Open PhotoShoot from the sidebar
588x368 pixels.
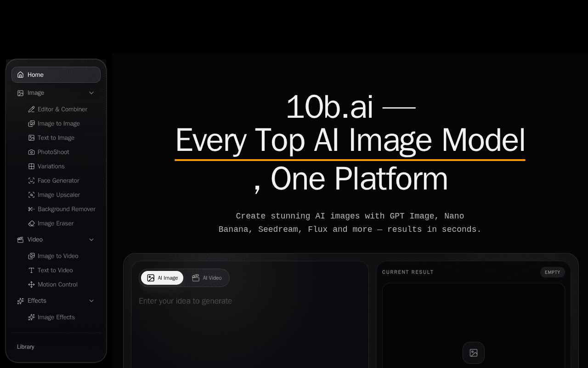click(x=53, y=152)
